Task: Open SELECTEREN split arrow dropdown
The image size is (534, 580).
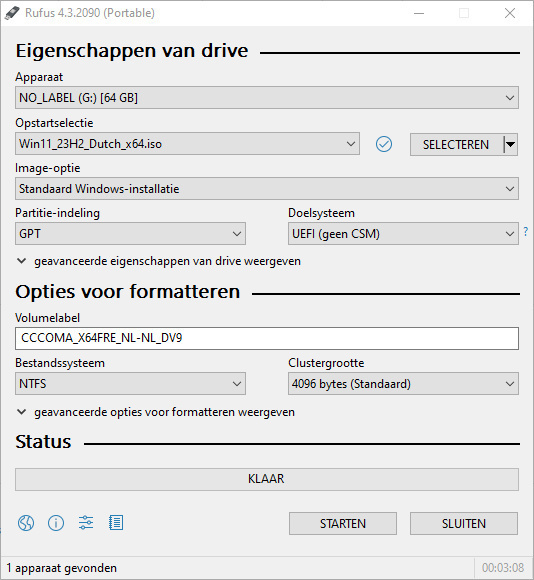Action: click(x=511, y=144)
